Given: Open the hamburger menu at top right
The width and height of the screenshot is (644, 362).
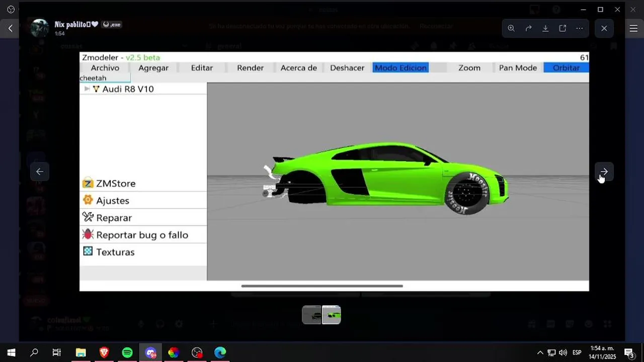Looking at the screenshot, I should pos(634,29).
